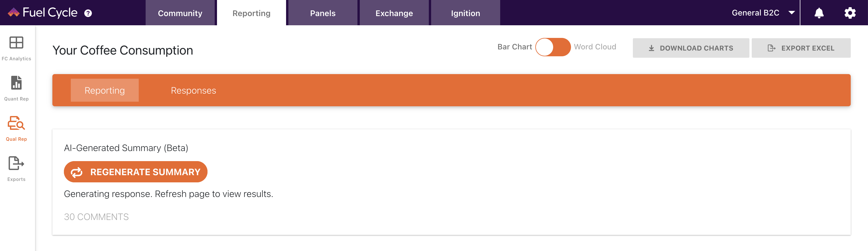Select the Qual Rep sidebar icon

pyautogui.click(x=16, y=129)
